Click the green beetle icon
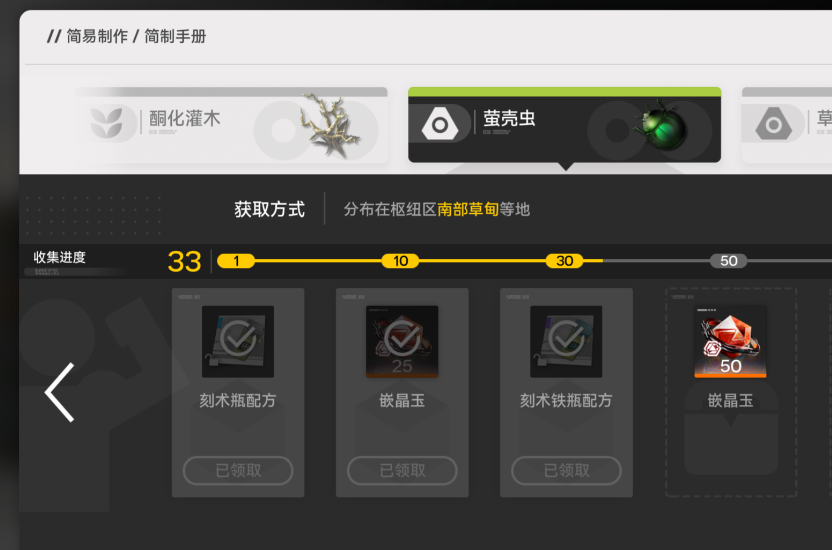This screenshot has width=832, height=550. pos(662,125)
